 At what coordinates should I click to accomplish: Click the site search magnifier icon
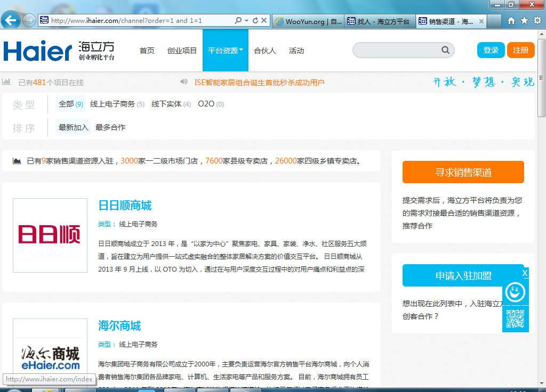coord(445,50)
